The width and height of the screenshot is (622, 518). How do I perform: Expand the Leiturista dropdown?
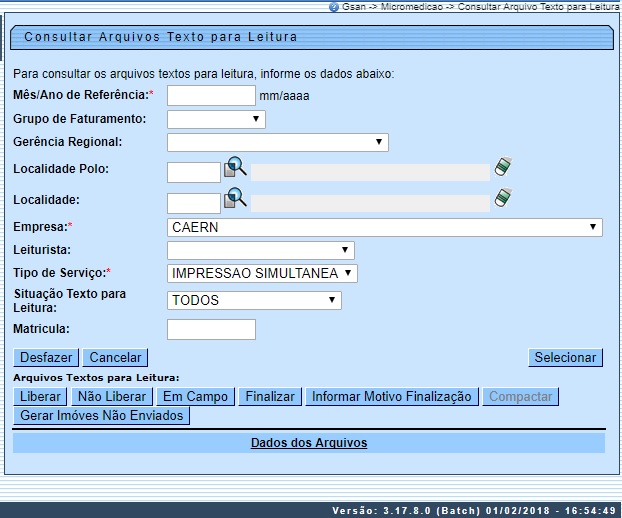260,250
